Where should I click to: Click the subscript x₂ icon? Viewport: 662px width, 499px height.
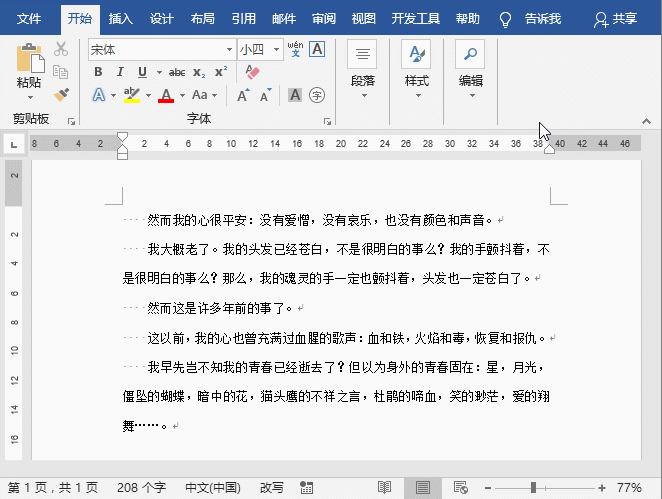[x=199, y=72]
